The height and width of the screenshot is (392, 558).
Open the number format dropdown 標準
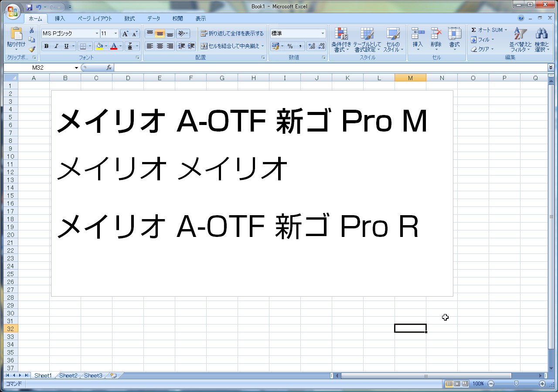pos(323,34)
